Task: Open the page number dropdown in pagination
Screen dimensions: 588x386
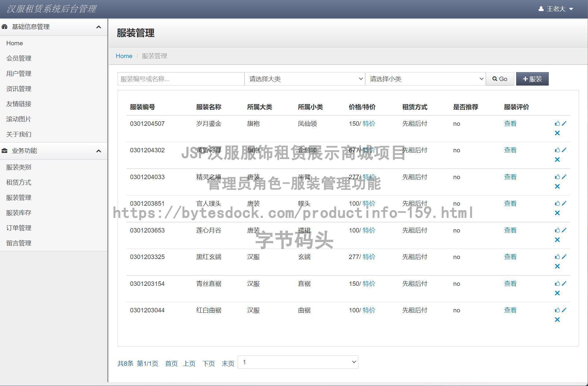Action: click(298, 362)
